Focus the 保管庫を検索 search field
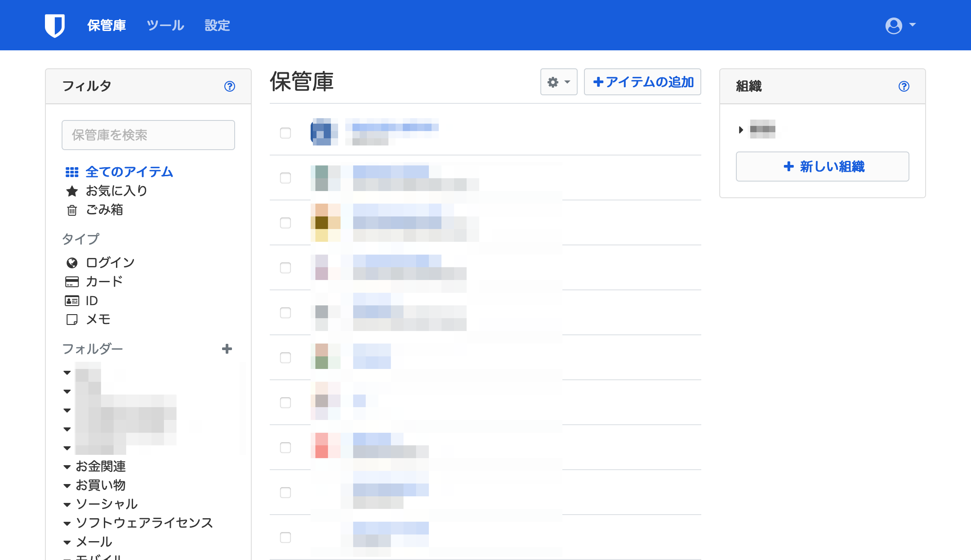This screenshot has height=560, width=971. 148,135
